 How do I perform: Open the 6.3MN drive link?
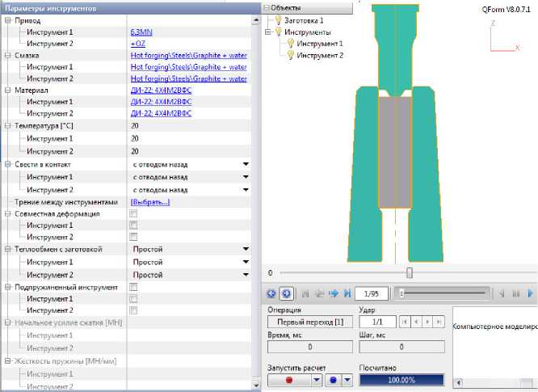(x=140, y=32)
